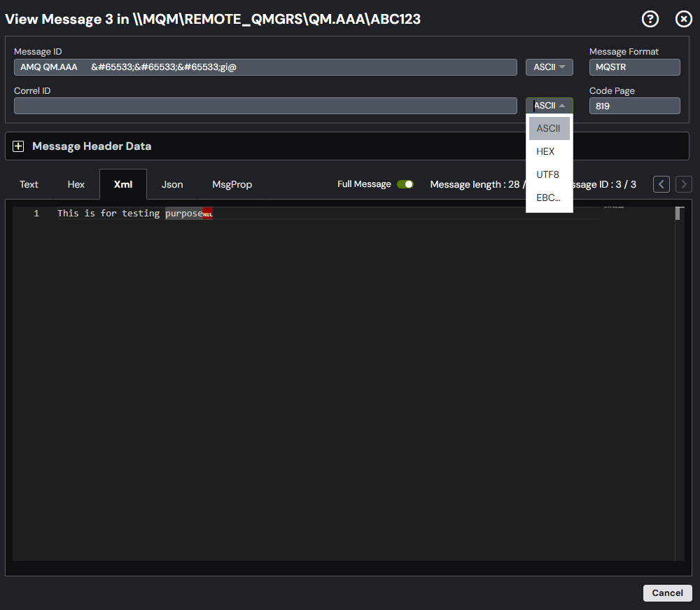Navigate to the previous message with left arrow
This screenshot has height=610, width=700.
pyautogui.click(x=661, y=183)
